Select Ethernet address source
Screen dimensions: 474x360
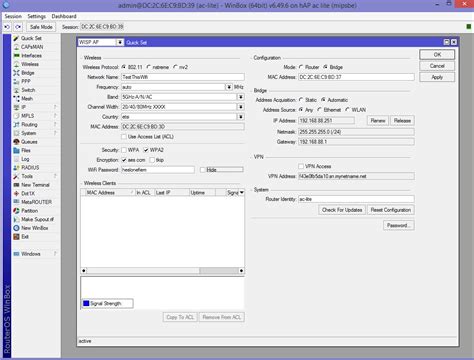tap(319, 110)
